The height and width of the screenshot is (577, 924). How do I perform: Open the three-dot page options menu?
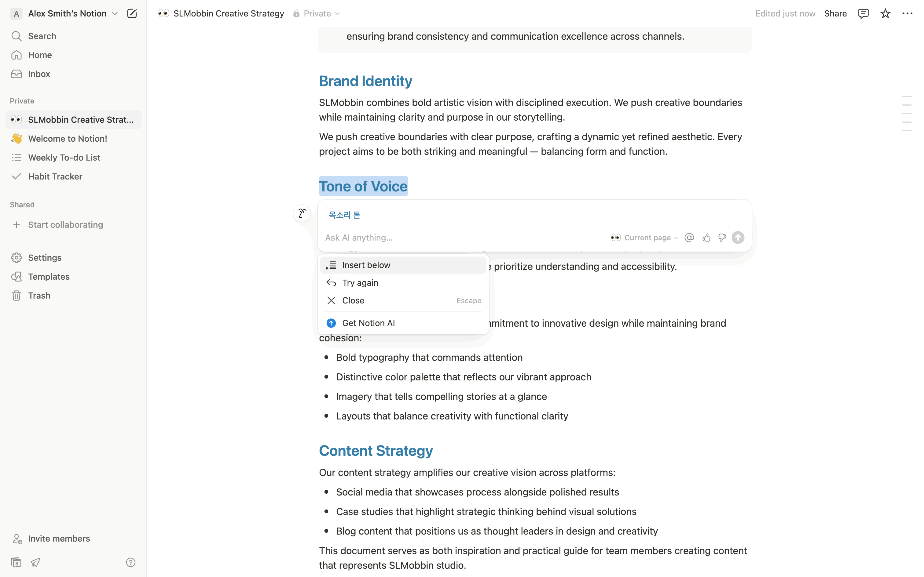(907, 14)
